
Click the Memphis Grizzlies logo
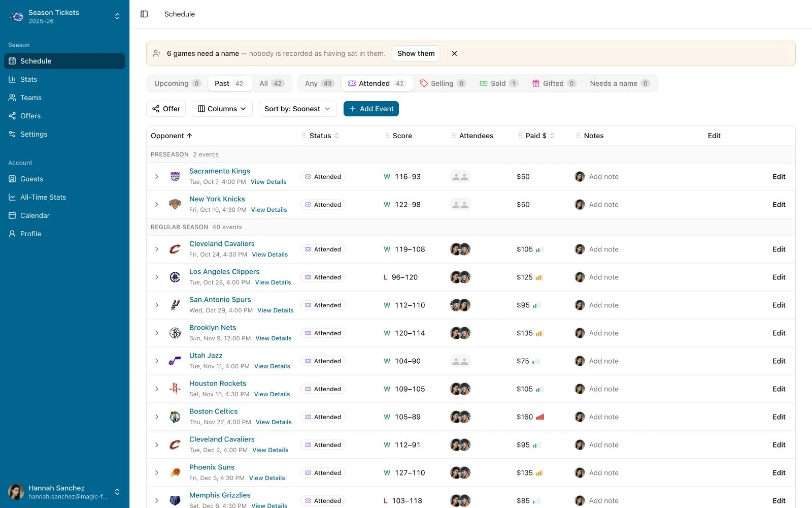[x=175, y=501]
